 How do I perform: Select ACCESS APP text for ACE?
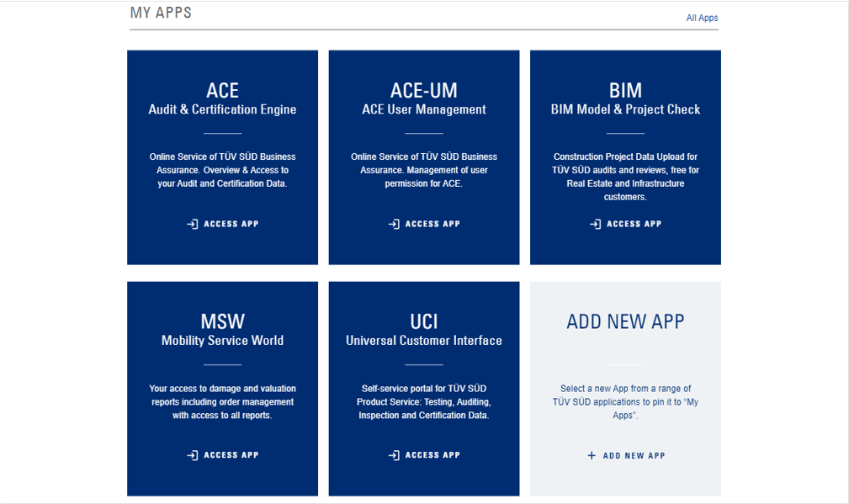click(231, 224)
